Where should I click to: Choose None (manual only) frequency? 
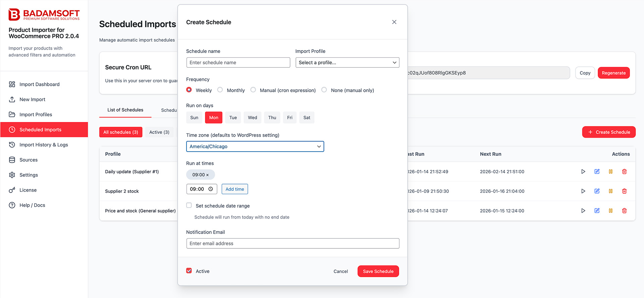pyautogui.click(x=324, y=90)
